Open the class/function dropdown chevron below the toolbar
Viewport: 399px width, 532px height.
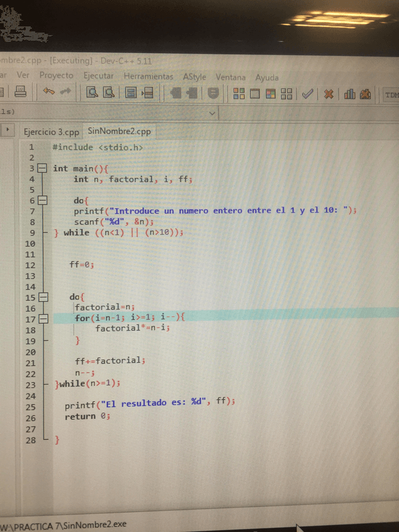211,114
